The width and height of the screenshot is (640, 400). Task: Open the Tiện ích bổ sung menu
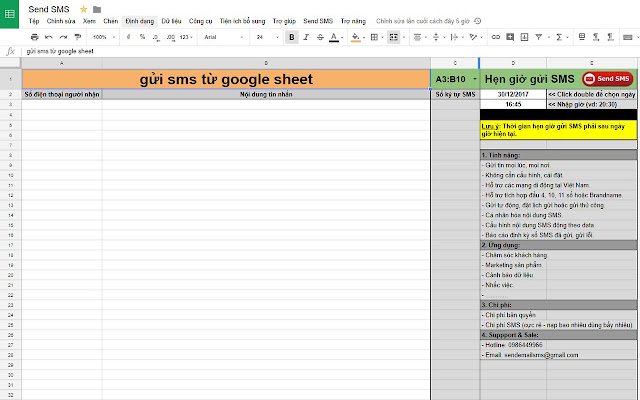coord(242,21)
